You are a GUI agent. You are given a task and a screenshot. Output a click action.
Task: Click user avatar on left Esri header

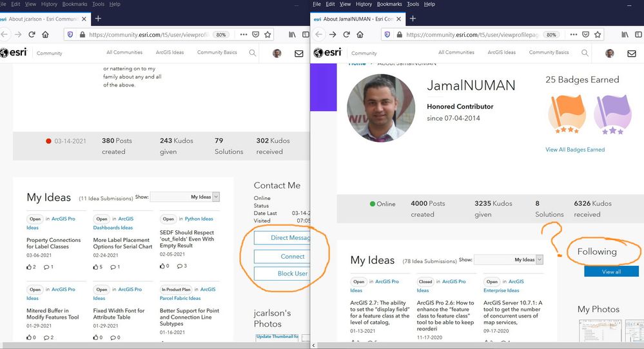(x=277, y=53)
